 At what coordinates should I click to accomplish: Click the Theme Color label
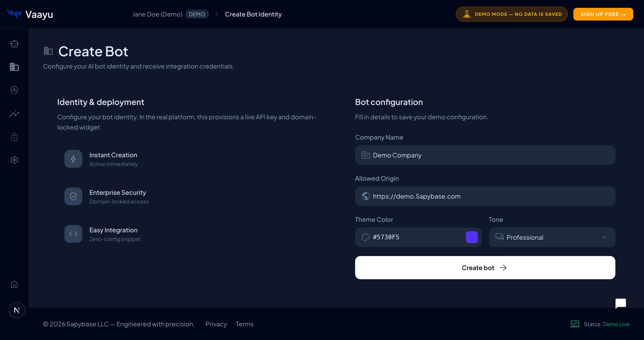[x=374, y=219]
